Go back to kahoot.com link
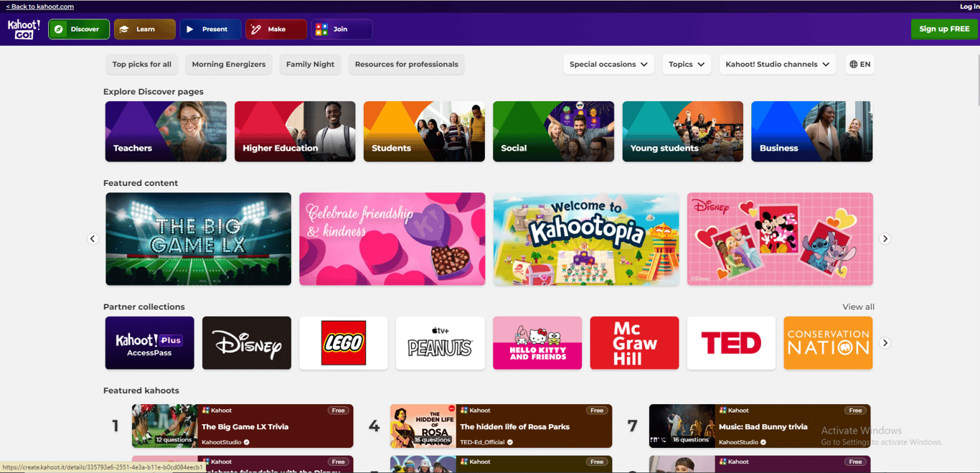The height and width of the screenshot is (473, 980). coord(40,6)
